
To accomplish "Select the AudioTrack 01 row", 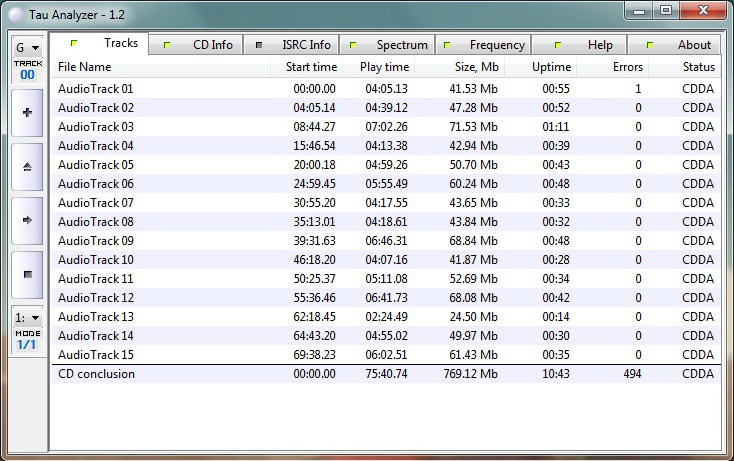I will (386, 89).
